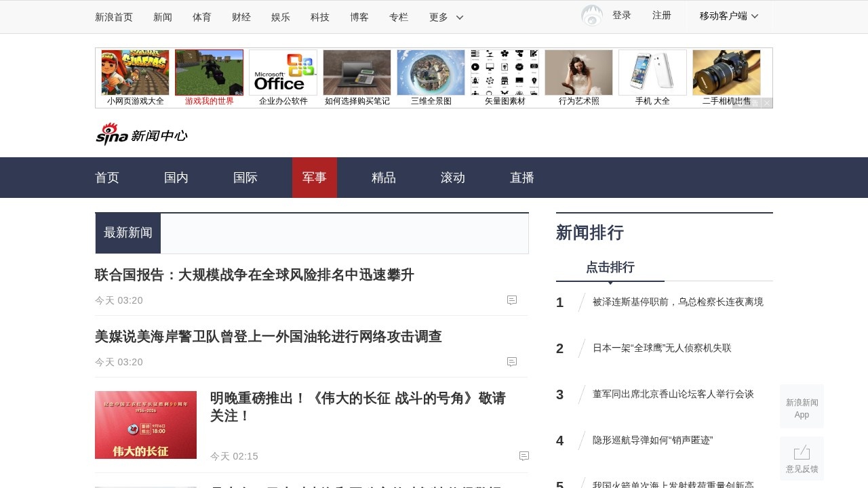Image resolution: width=868 pixels, height=488 pixels.
Task: Select the 滚动 tab in news navbar
Action: pyautogui.click(x=453, y=178)
